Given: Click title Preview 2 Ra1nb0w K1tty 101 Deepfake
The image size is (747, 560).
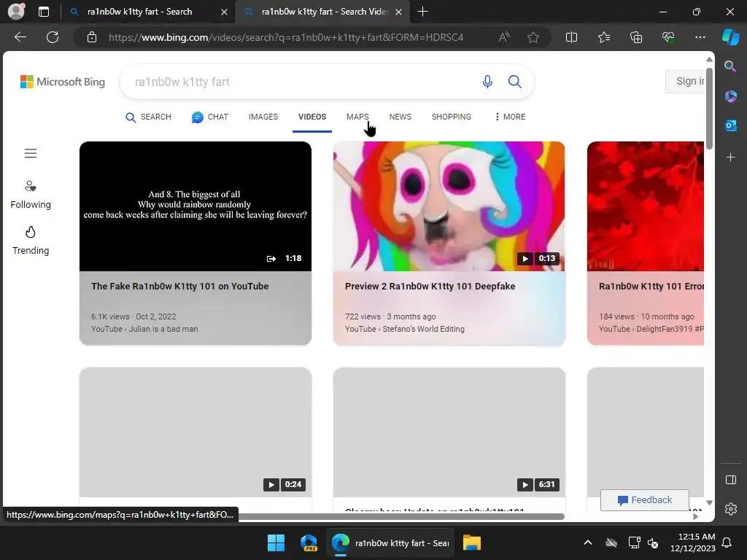Looking at the screenshot, I should pos(430,286).
